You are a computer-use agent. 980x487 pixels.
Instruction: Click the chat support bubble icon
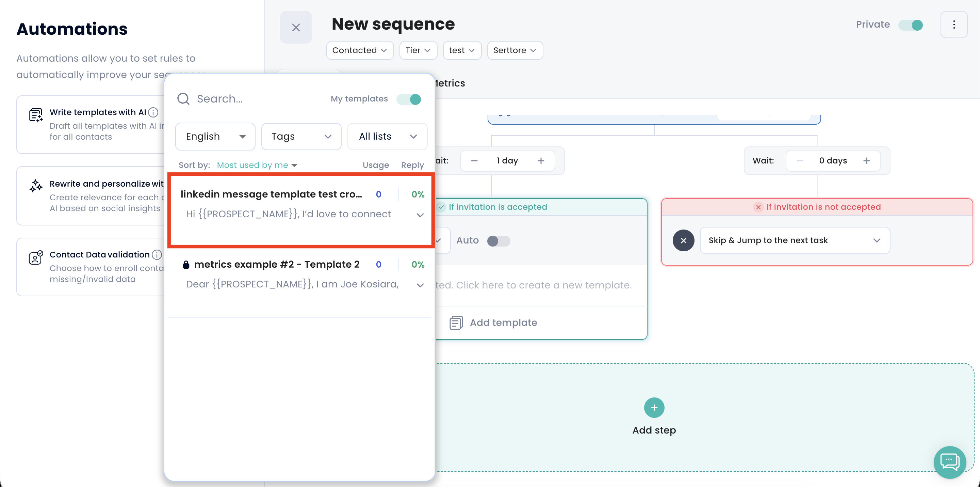pos(950,462)
